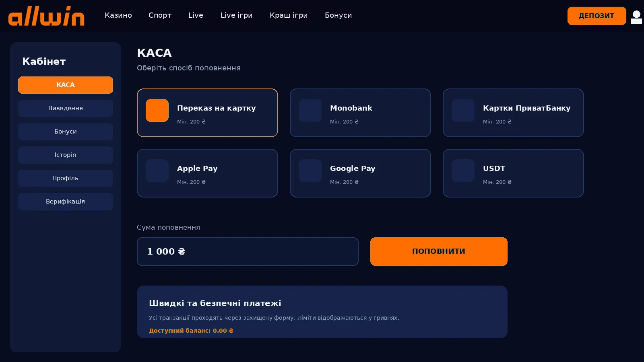Viewport: 644px width, 362px height.
Task: Click the orange Переказ на картку icon
Action: (157, 110)
